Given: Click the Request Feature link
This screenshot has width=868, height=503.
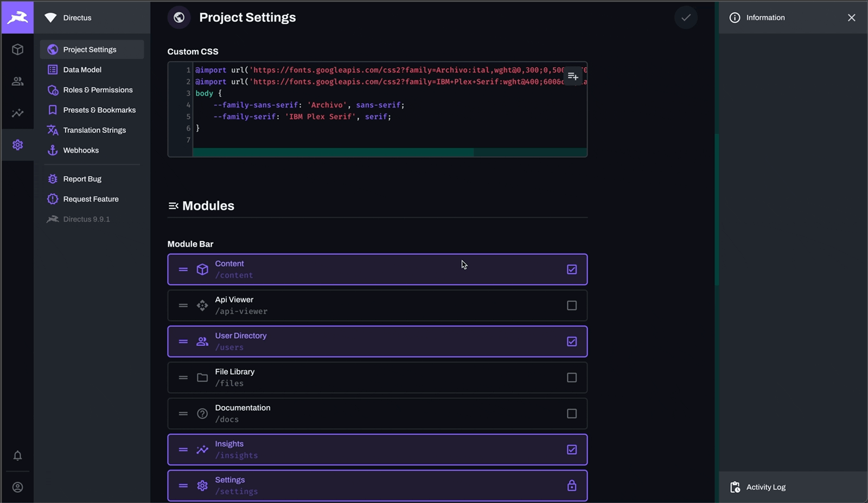Looking at the screenshot, I should (92, 199).
